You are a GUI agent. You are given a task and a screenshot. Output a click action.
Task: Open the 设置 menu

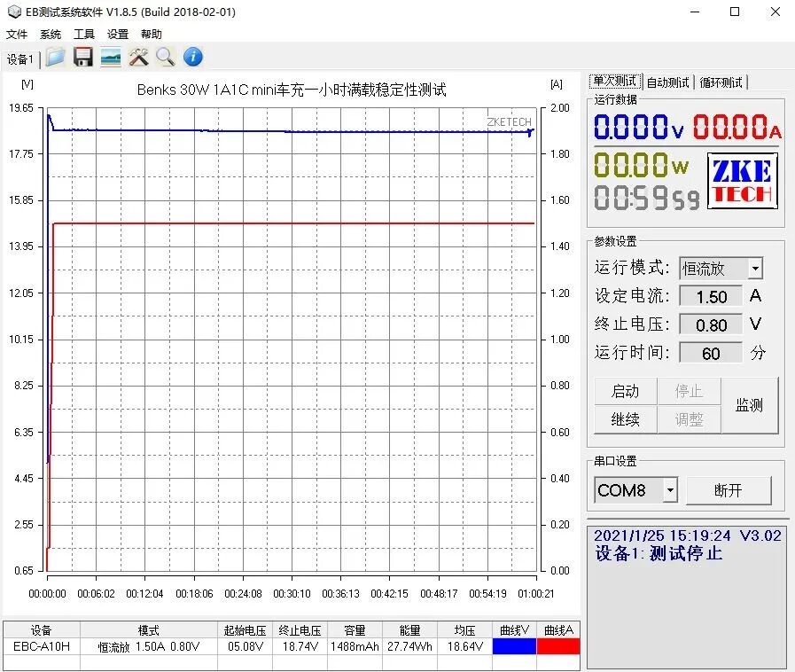(118, 34)
